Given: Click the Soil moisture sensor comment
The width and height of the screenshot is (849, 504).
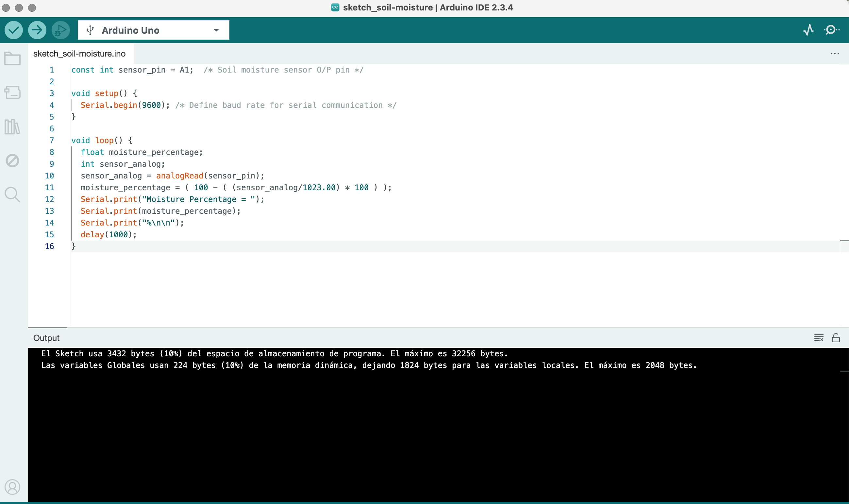Looking at the screenshot, I should [283, 70].
